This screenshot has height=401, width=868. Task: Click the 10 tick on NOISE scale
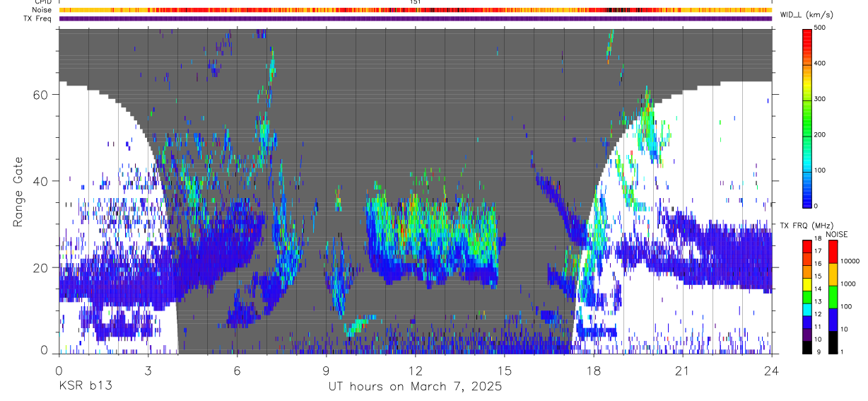845,330
